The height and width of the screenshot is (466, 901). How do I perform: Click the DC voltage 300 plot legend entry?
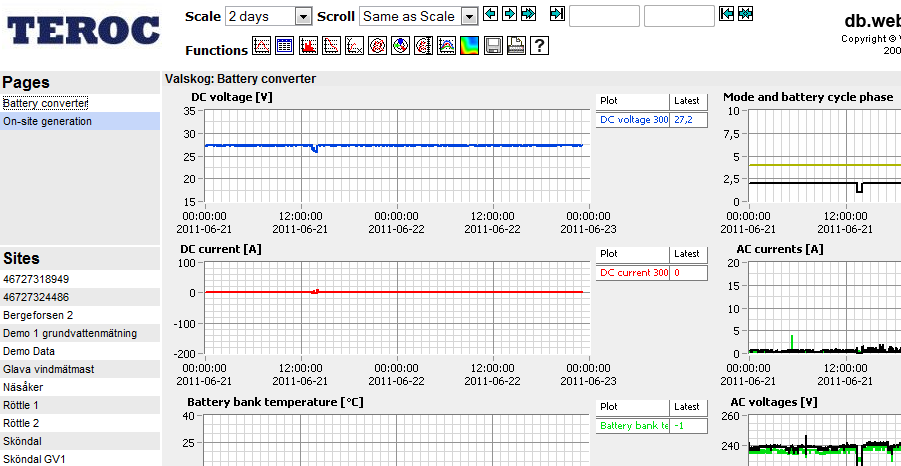633,120
